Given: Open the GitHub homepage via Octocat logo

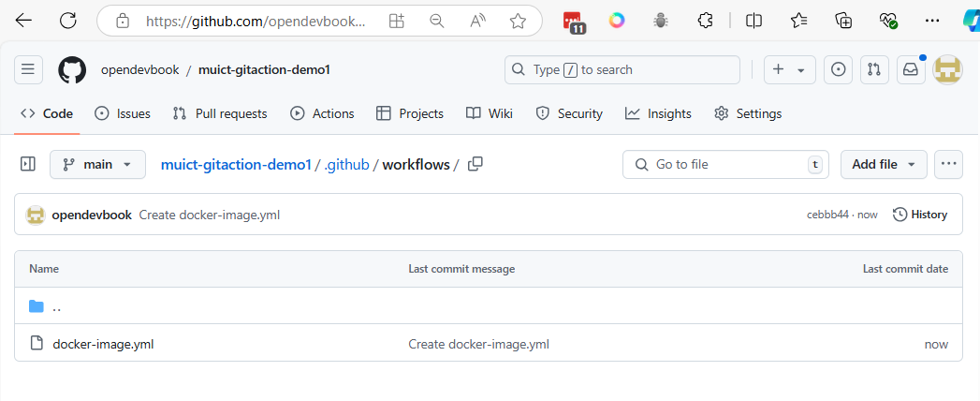Looking at the screenshot, I should pyautogui.click(x=72, y=70).
